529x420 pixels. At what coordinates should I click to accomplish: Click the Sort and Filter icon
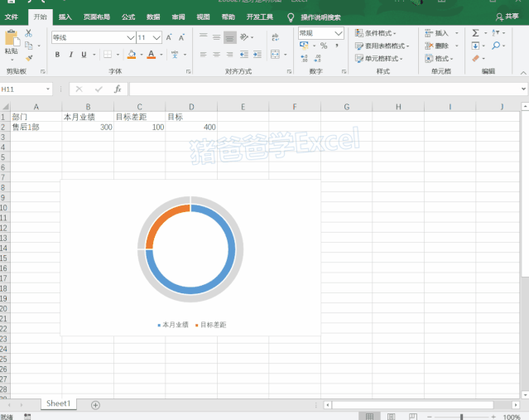click(496, 33)
